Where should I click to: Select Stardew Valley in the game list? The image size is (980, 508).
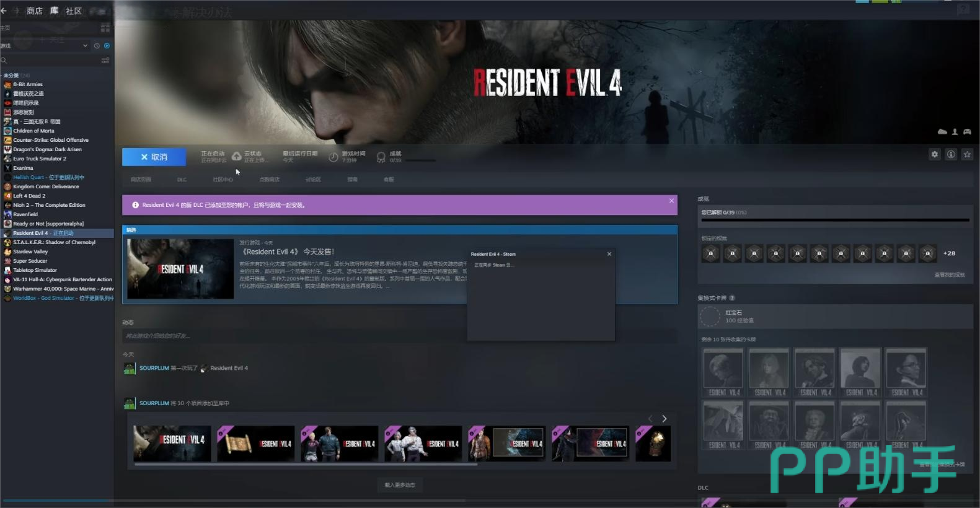[30, 252]
